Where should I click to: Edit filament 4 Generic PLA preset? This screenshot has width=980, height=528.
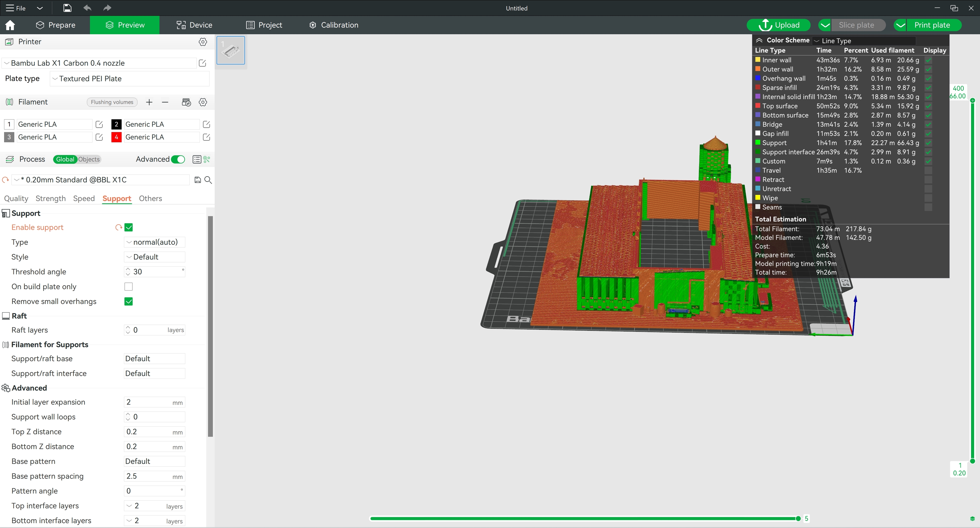coord(206,137)
